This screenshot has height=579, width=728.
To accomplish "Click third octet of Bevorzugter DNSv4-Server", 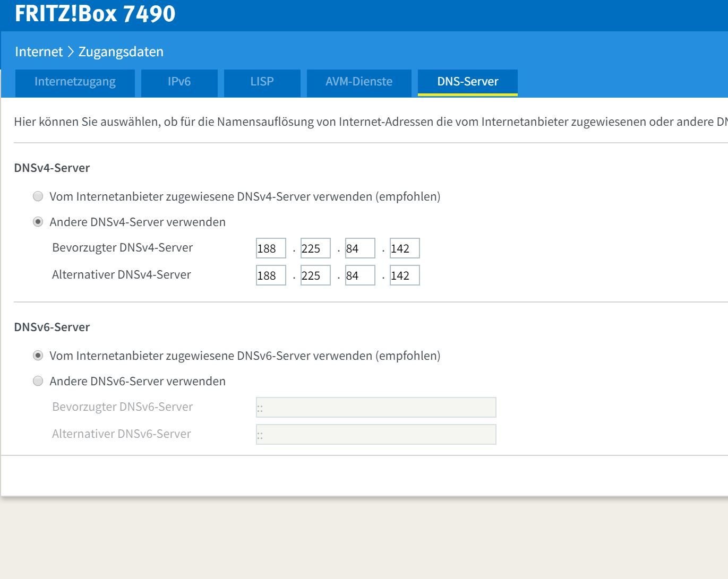I will click(x=360, y=248).
